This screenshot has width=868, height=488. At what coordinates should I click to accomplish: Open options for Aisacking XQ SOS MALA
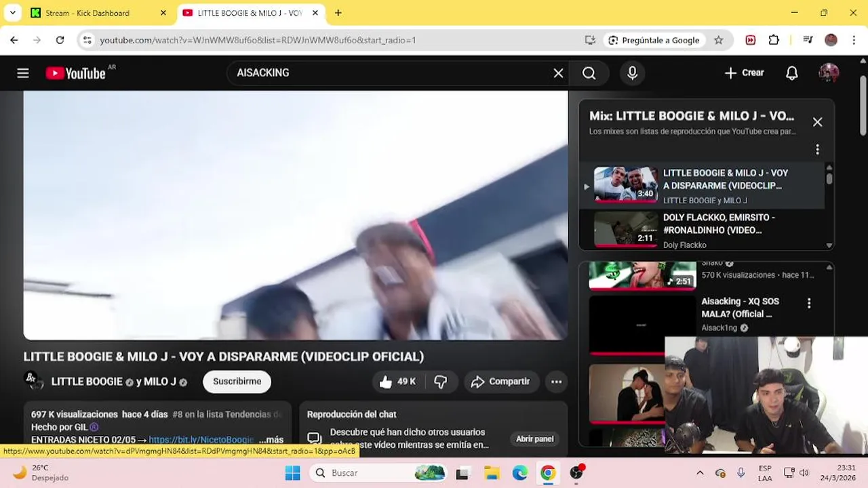(x=808, y=304)
